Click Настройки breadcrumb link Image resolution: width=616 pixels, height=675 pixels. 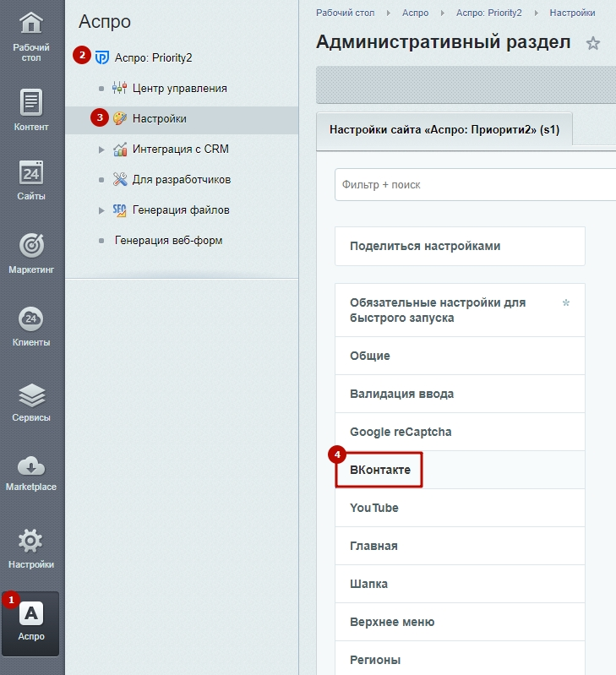[x=573, y=13]
